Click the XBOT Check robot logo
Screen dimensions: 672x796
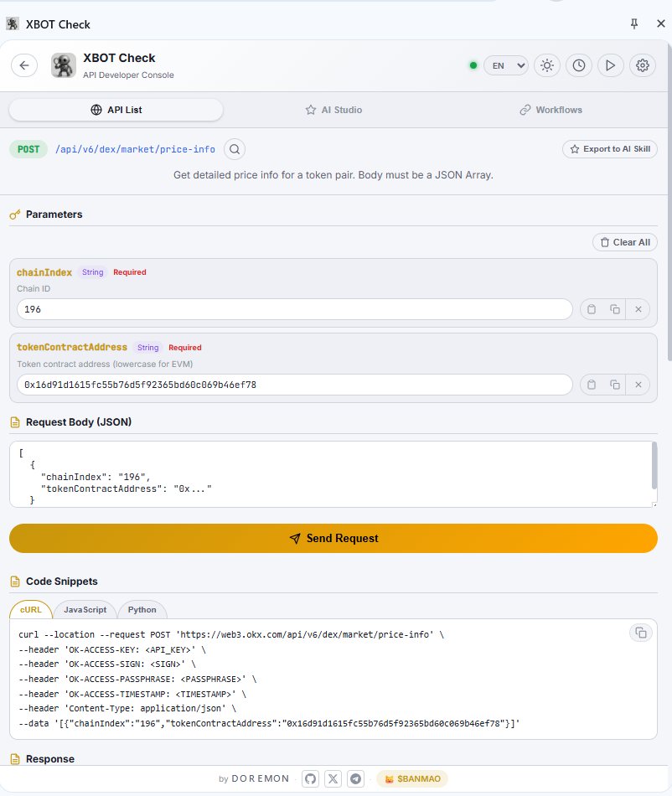pos(64,65)
